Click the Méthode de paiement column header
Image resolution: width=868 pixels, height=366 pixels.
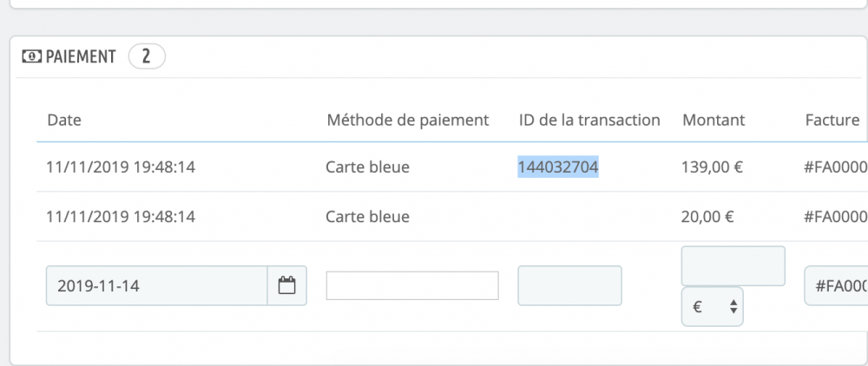pyautogui.click(x=407, y=120)
